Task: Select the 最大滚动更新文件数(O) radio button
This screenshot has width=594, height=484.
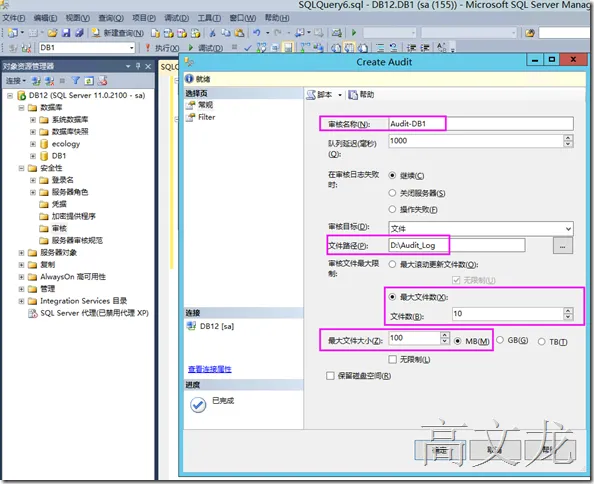Action: [x=392, y=264]
